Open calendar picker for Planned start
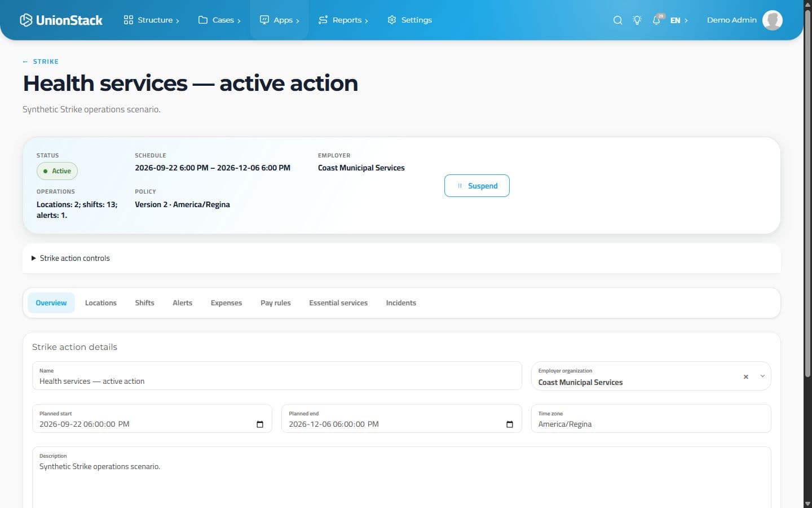The width and height of the screenshot is (812, 508). pyautogui.click(x=260, y=424)
